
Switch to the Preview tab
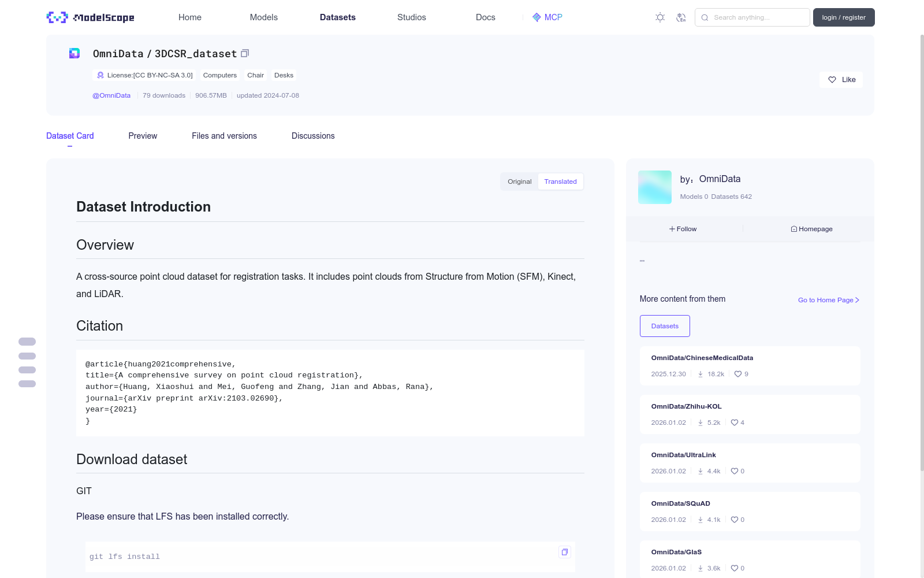[143, 136]
